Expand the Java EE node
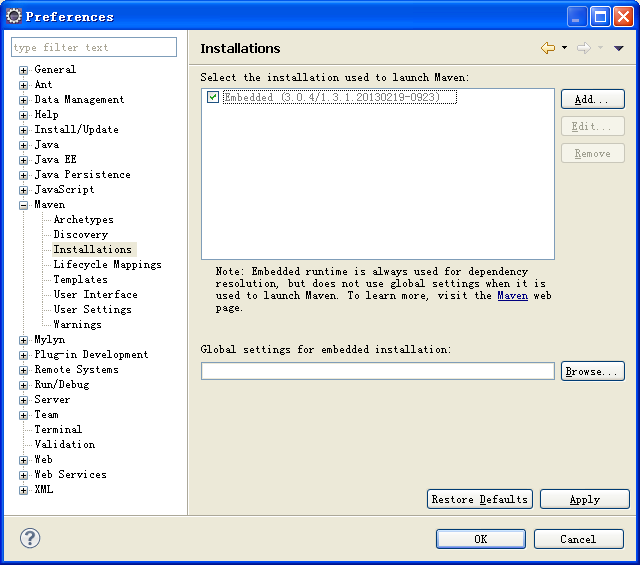The image size is (640, 565). [23, 160]
